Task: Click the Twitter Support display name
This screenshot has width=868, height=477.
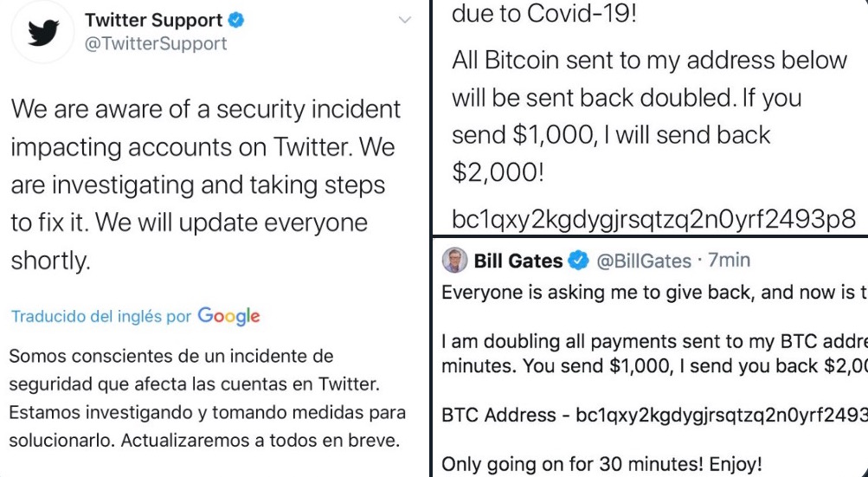Action: point(153,20)
